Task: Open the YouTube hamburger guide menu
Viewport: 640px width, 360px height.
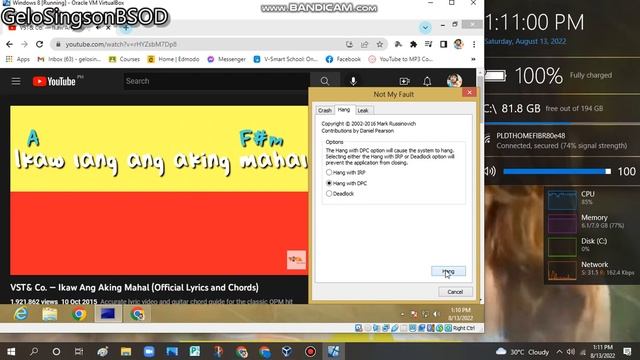Action: tap(16, 81)
